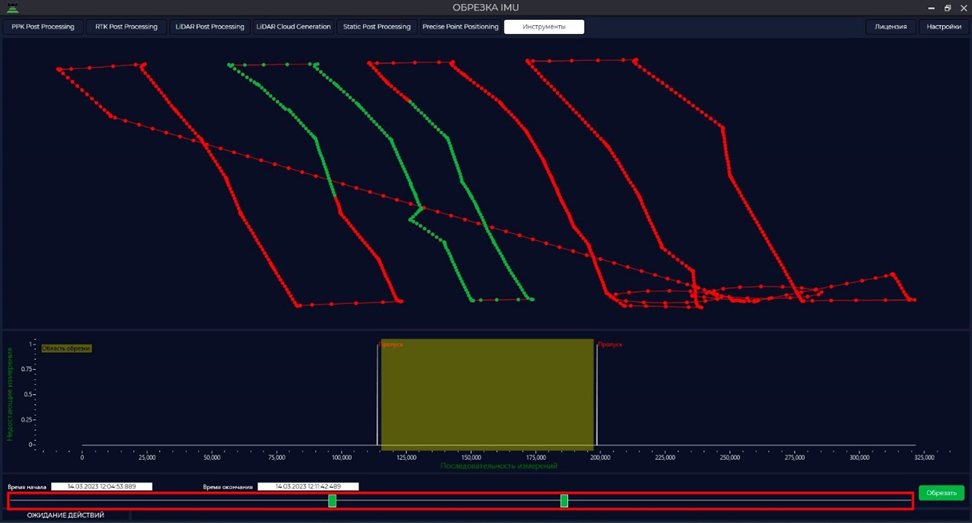The image size is (972, 523).
Task: Click the 300,000 tick on x-axis
Action: (x=859, y=457)
